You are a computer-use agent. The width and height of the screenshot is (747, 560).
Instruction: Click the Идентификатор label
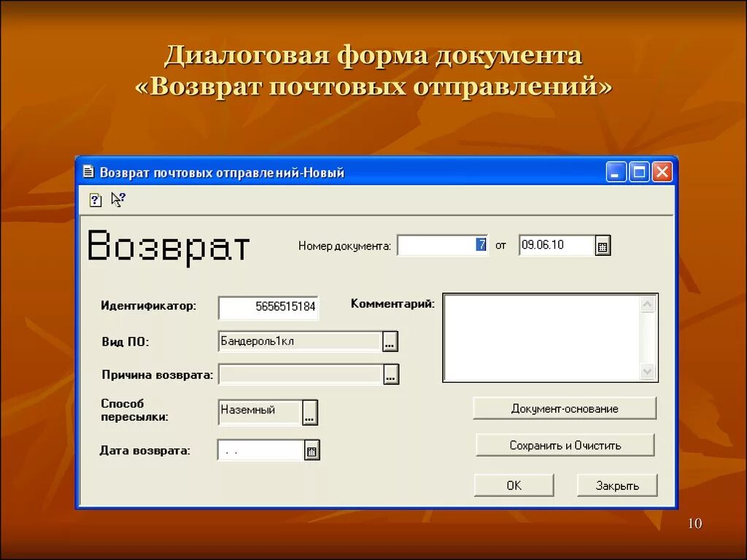(x=148, y=306)
